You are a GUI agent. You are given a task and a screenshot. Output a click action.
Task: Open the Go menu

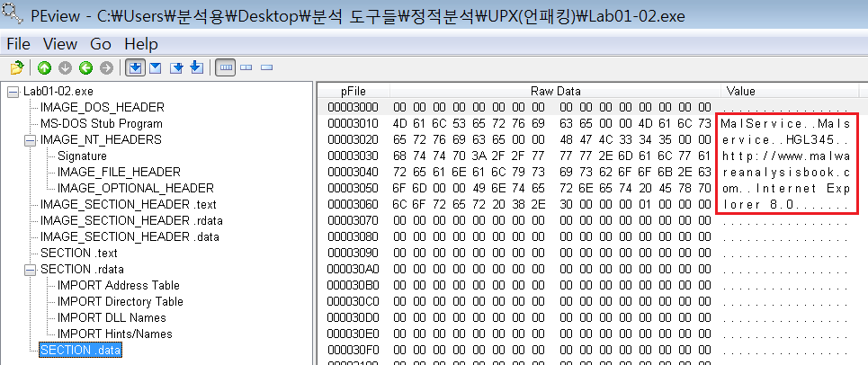(x=100, y=44)
